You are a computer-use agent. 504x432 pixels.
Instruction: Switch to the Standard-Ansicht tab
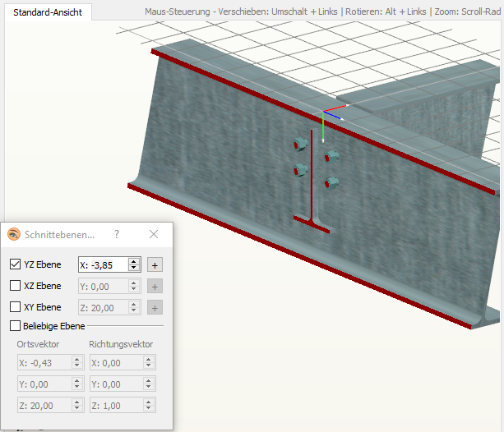(47, 12)
